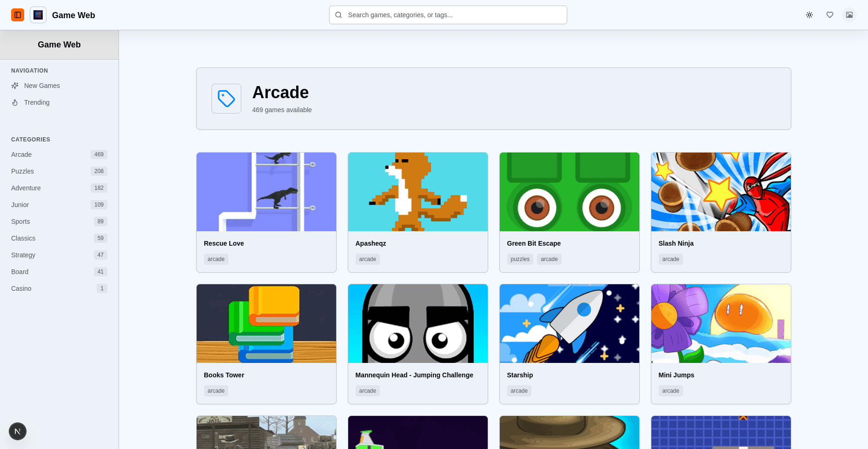The height and width of the screenshot is (449, 868).
Task: Click the Starship rocket thumbnail
Action: click(x=569, y=323)
